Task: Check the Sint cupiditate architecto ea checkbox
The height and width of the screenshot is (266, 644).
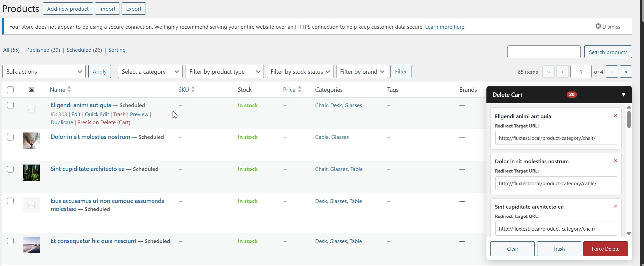Action: point(10,169)
